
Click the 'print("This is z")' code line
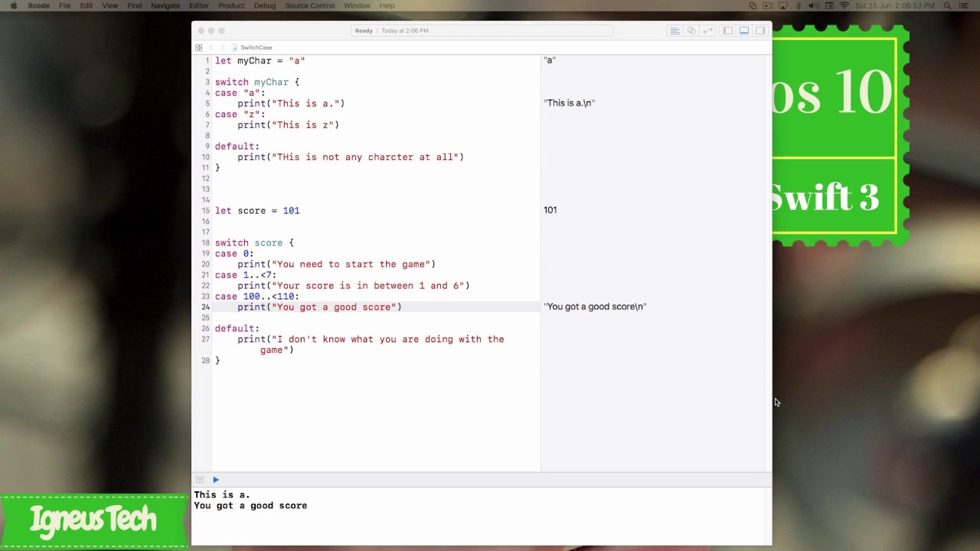pyautogui.click(x=288, y=125)
